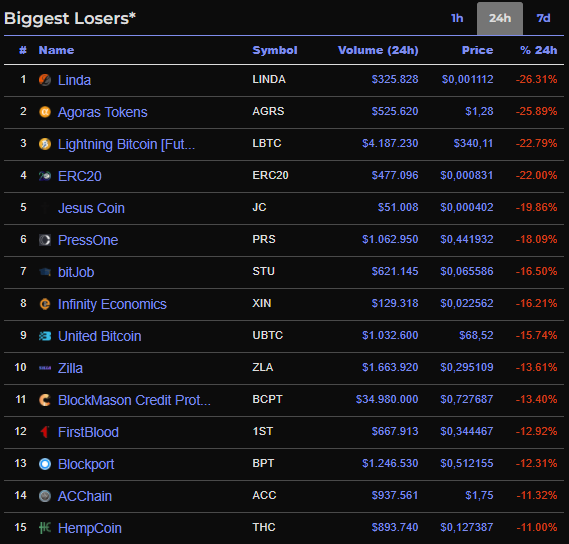This screenshot has width=569, height=544.
Task: Sort by the Price column header
Action: (477, 50)
